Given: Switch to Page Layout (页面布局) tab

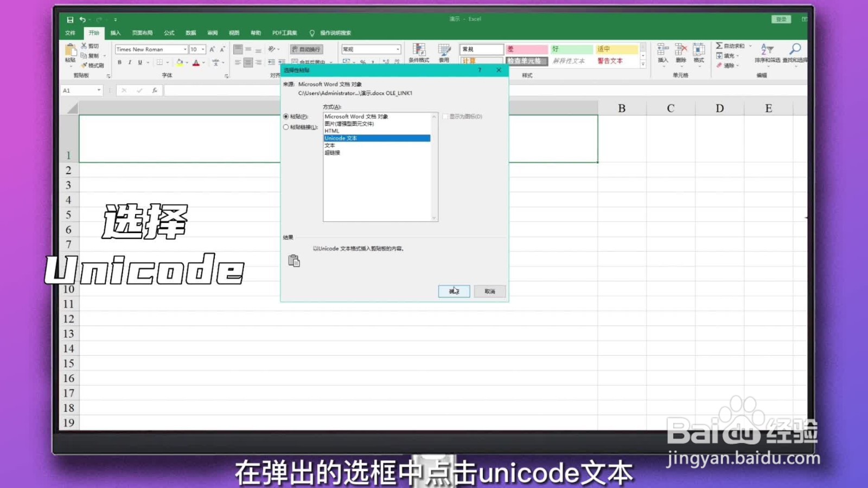Looking at the screenshot, I should click(142, 33).
